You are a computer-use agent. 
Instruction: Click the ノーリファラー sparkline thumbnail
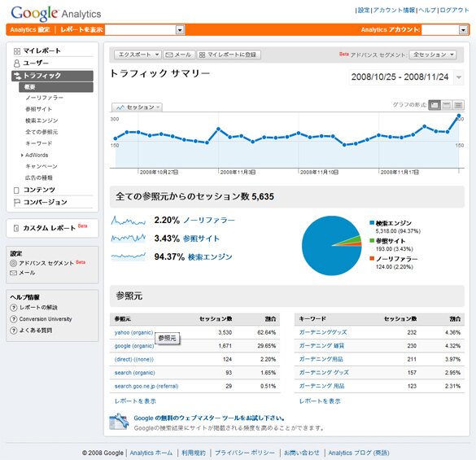click(x=128, y=221)
